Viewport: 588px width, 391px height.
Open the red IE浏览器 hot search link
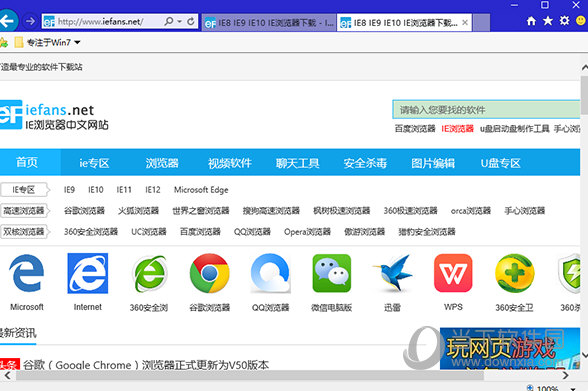(x=457, y=129)
